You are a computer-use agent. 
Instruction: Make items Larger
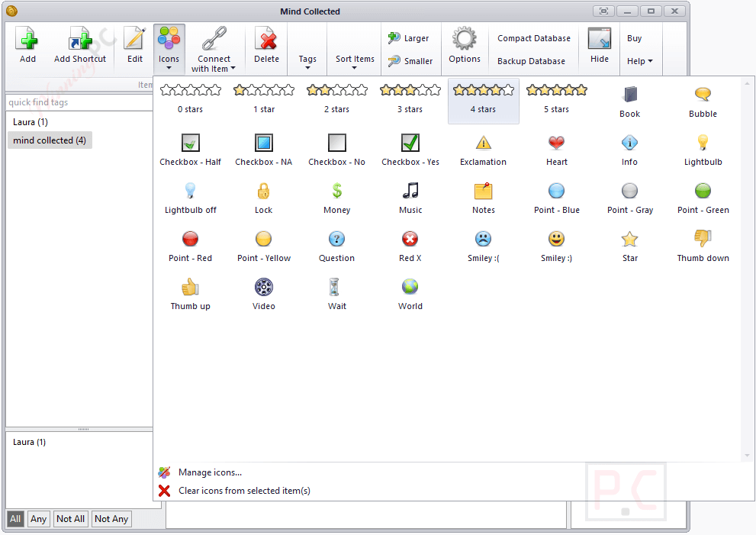409,38
